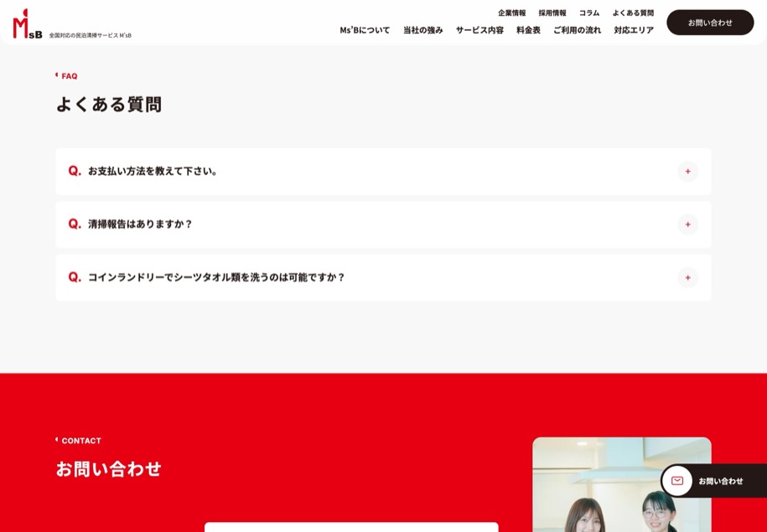Viewport: 767px width, 532px height.
Task: Click the よくある質問 page heading
Action: pos(109,104)
